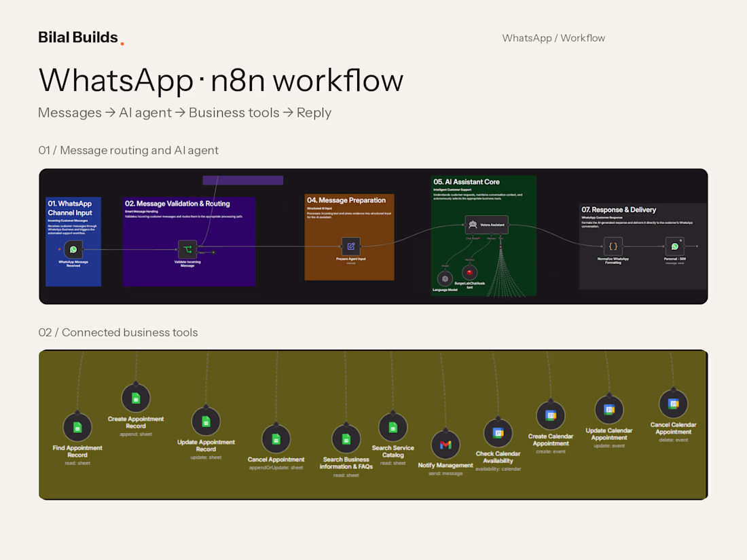Screen dimensions: 747x560
Task: Select the "Create Calendar Appointment" label text
Action: [x=551, y=440]
